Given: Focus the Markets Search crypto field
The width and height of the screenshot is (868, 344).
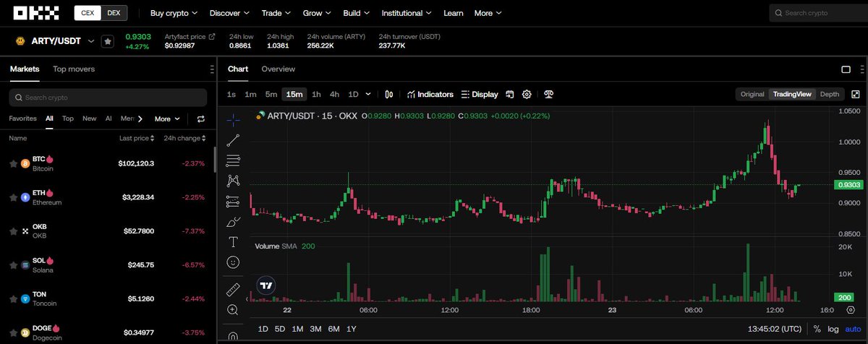Looking at the screenshot, I should [108, 98].
